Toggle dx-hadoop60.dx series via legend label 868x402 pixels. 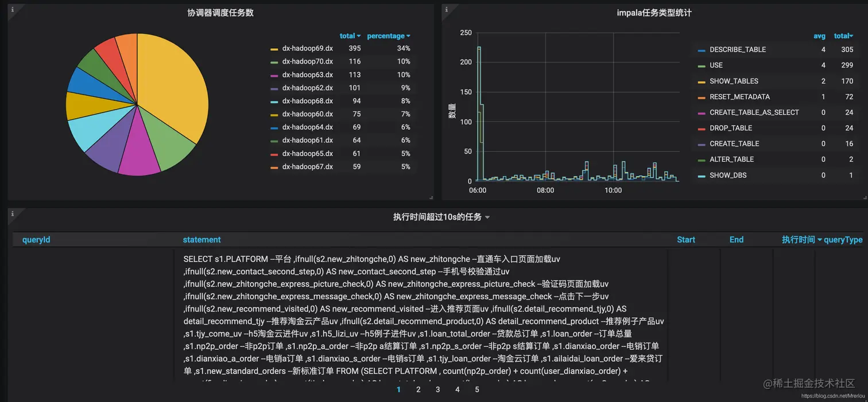click(308, 114)
